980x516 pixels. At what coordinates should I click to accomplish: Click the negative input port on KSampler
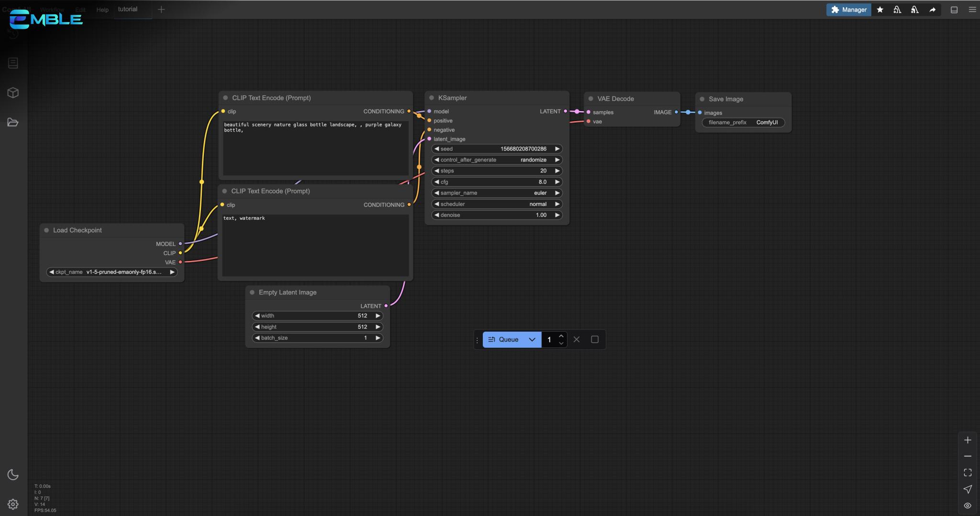pyautogui.click(x=429, y=130)
